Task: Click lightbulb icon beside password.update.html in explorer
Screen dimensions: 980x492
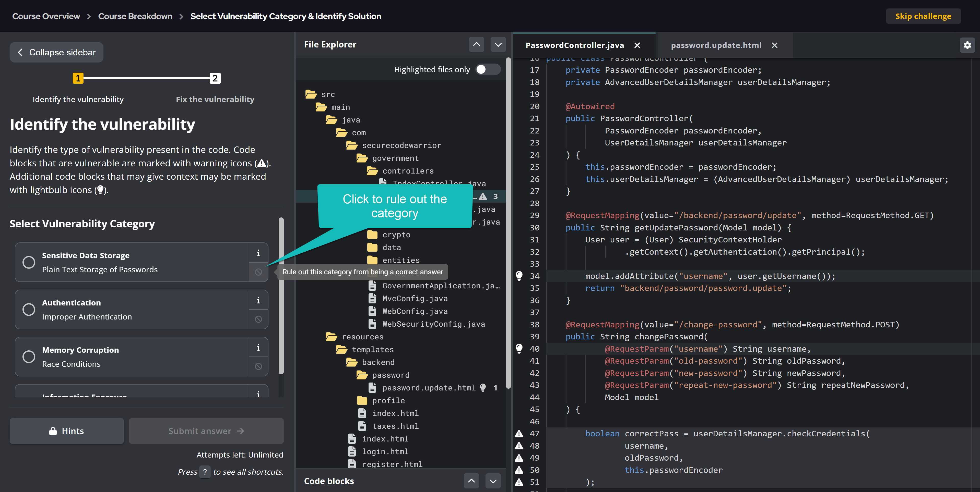Action: tap(483, 387)
